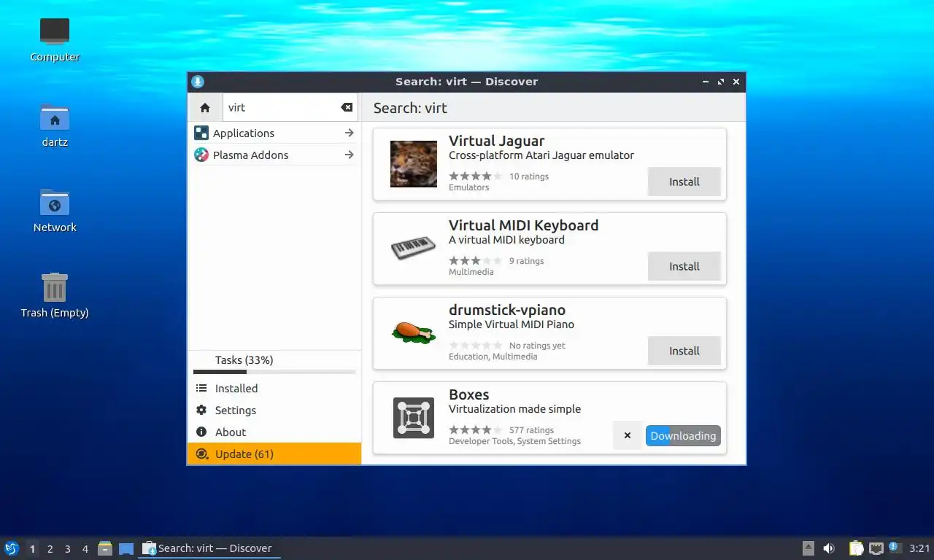The width and height of the screenshot is (934, 560).
Task: Switch to virtual desktop 3
Action: click(67, 549)
